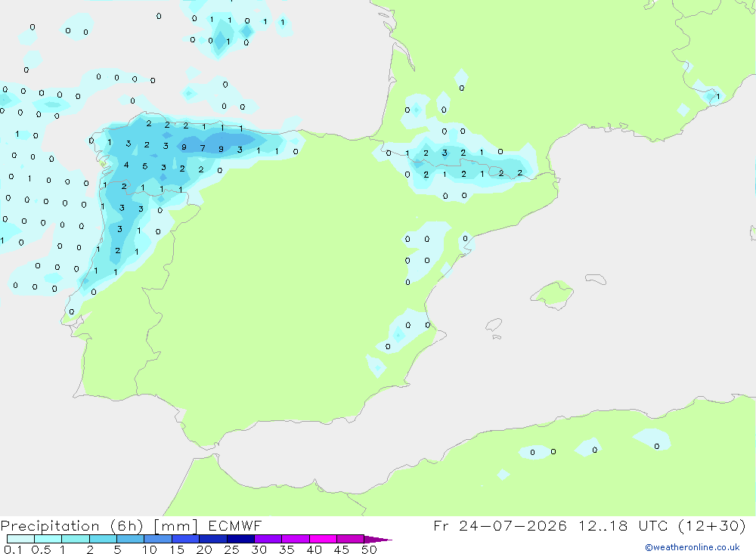756x554 pixels.
Task: Click the '(12+30)' forecast offset text
Action: 711,525
